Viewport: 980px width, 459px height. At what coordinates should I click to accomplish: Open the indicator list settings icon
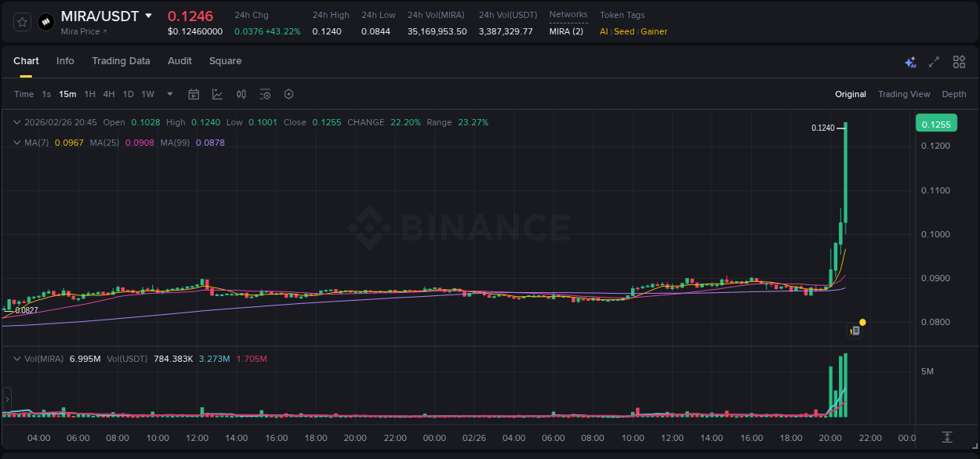tap(265, 94)
